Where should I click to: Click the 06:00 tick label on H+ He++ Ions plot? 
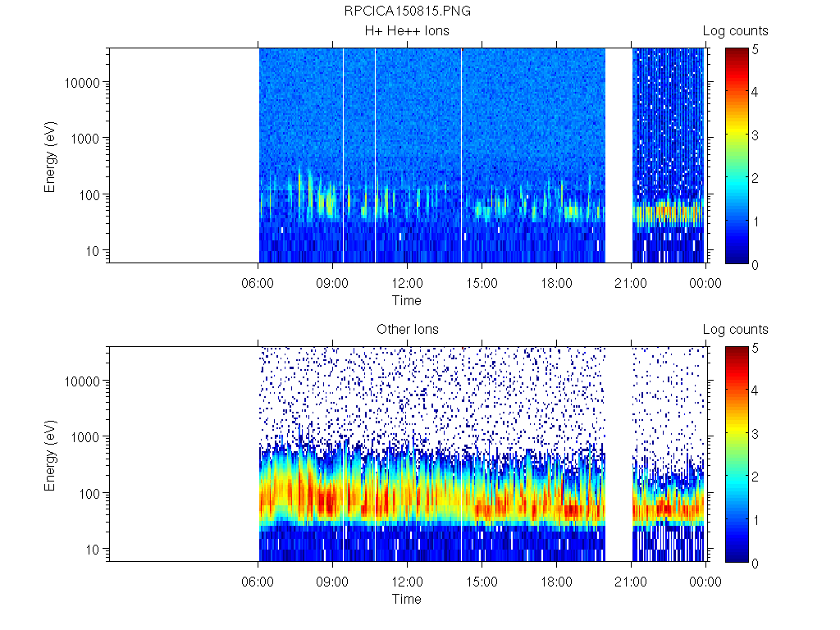click(x=258, y=283)
